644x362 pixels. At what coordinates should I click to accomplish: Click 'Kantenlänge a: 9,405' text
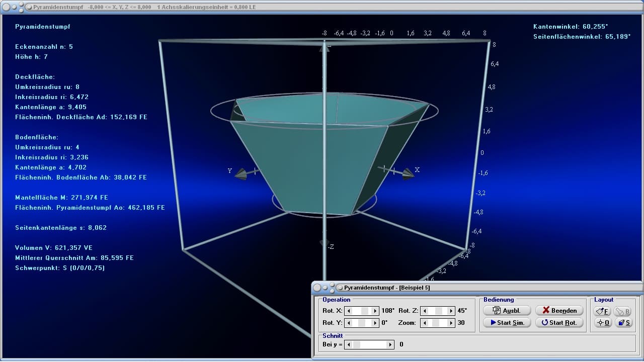(x=50, y=107)
